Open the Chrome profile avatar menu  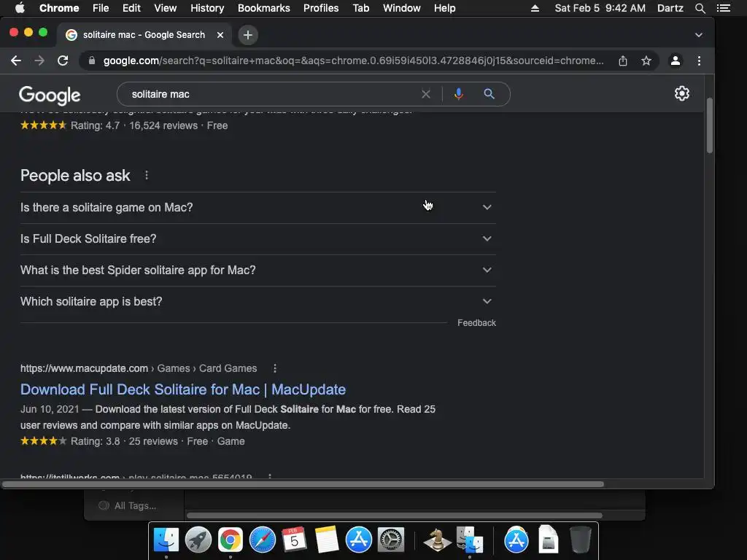pyautogui.click(x=675, y=61)
